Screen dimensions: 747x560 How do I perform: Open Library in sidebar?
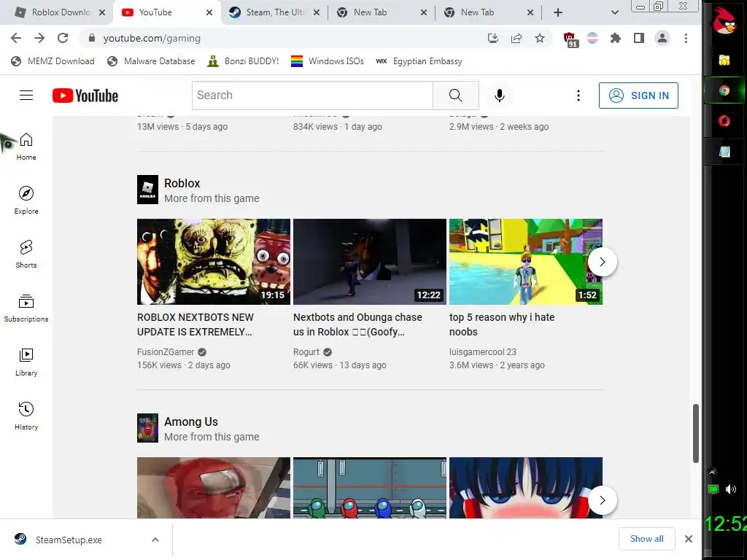(x=26, y=362)
